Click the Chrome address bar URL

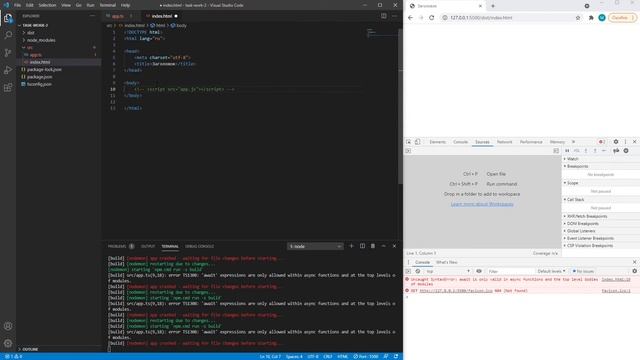click(481, 18)
